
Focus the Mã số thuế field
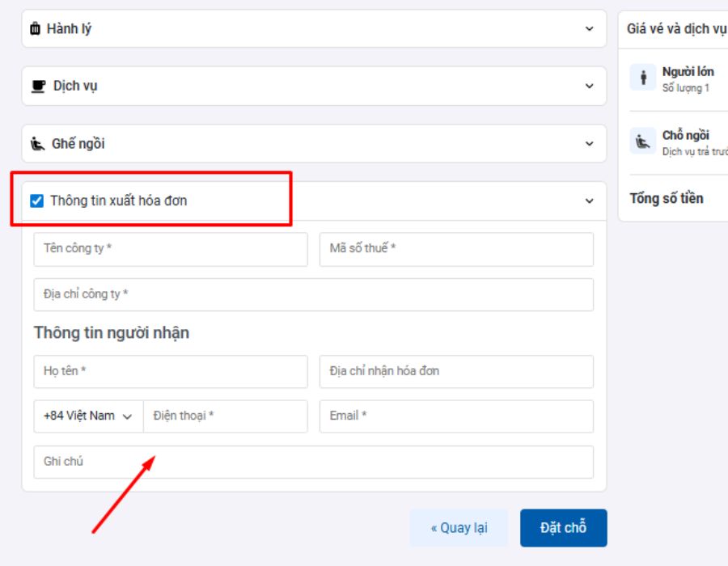pyautogui.click(x=456, y=249)
